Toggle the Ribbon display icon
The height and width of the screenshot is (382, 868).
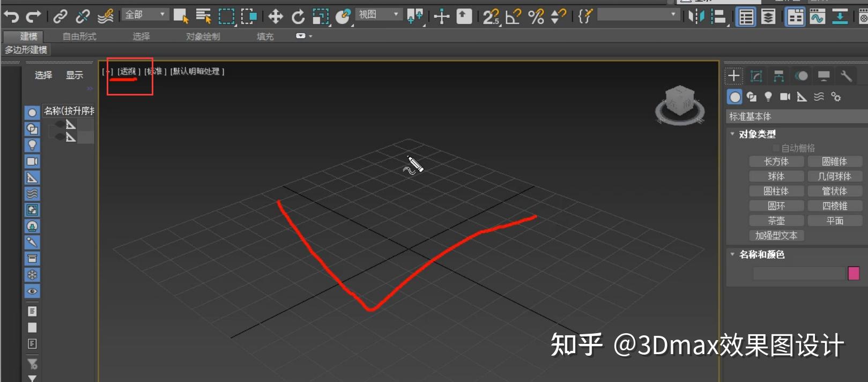(795, 17)
